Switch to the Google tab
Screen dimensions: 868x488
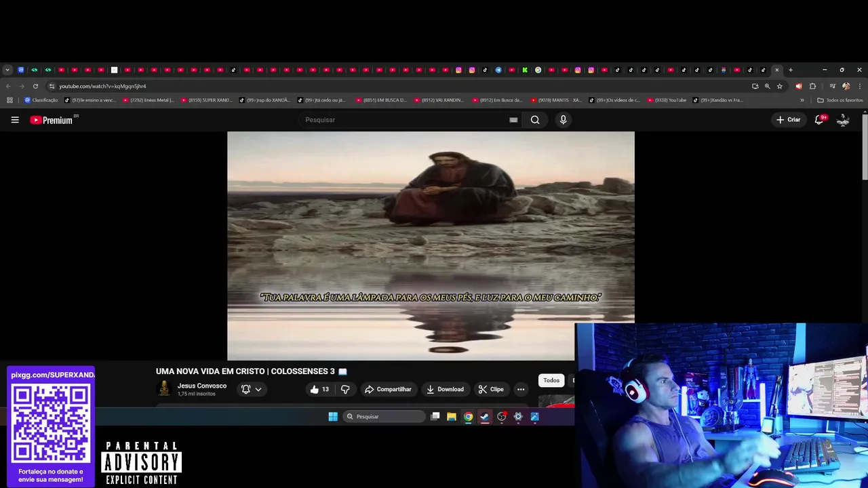tap(538, 70)
